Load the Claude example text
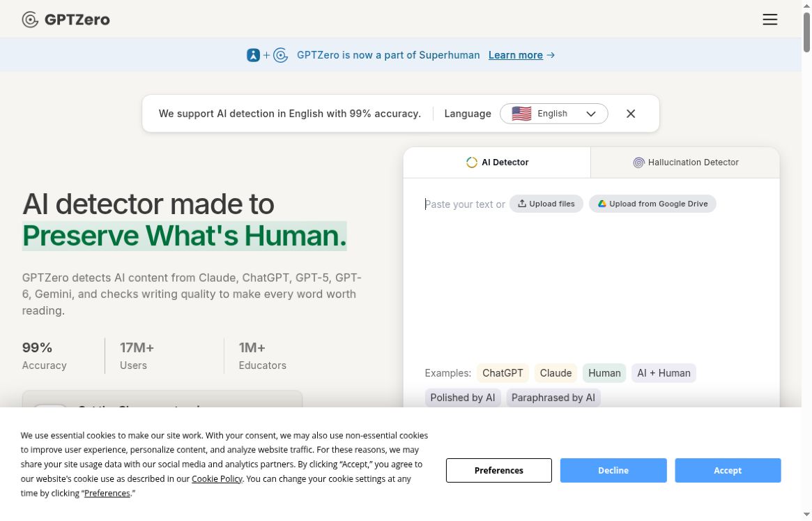This screenshot has height=521, width=812. point(556,373)
